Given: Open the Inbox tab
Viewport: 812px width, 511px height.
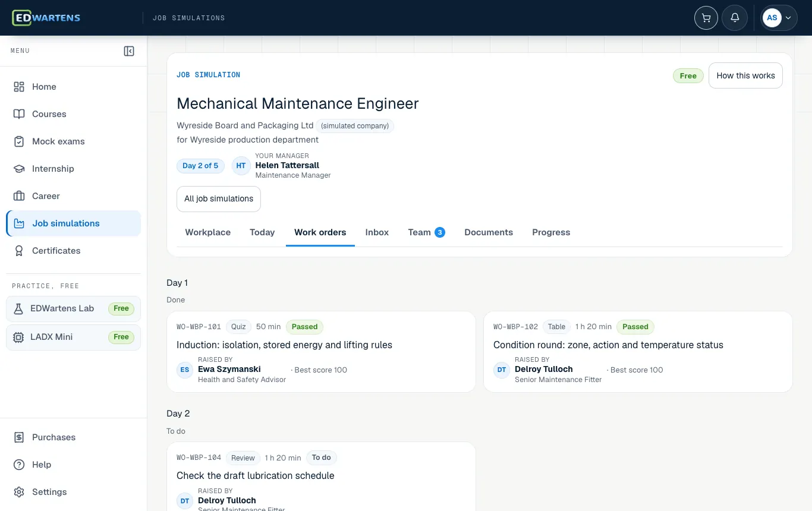Looking at the screenshot, I should coord(377,232).
